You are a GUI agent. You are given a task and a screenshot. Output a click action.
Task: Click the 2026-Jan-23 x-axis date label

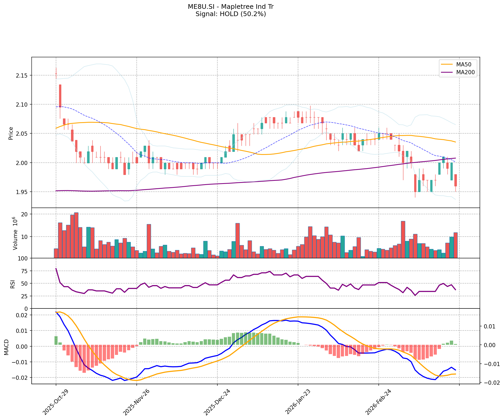[297, 401]
